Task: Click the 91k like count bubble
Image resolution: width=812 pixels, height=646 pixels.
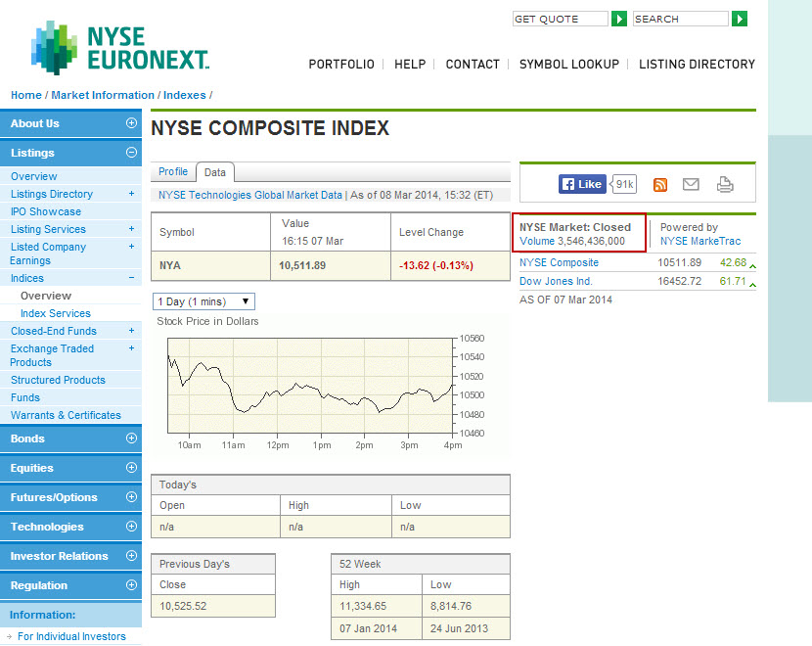Action: coord(624,184)
